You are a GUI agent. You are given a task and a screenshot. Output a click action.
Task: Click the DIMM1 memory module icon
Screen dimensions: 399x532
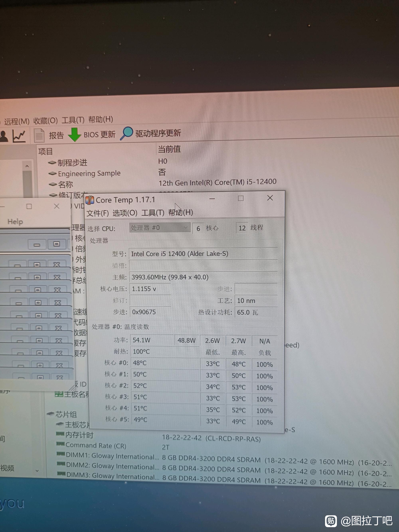[61, 454]
